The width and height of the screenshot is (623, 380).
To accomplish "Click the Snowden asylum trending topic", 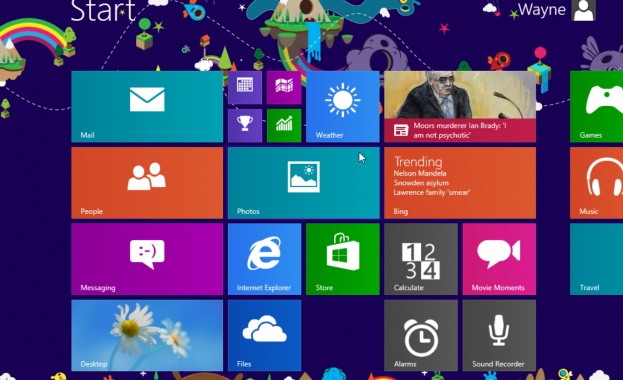I will coord(421,183).
